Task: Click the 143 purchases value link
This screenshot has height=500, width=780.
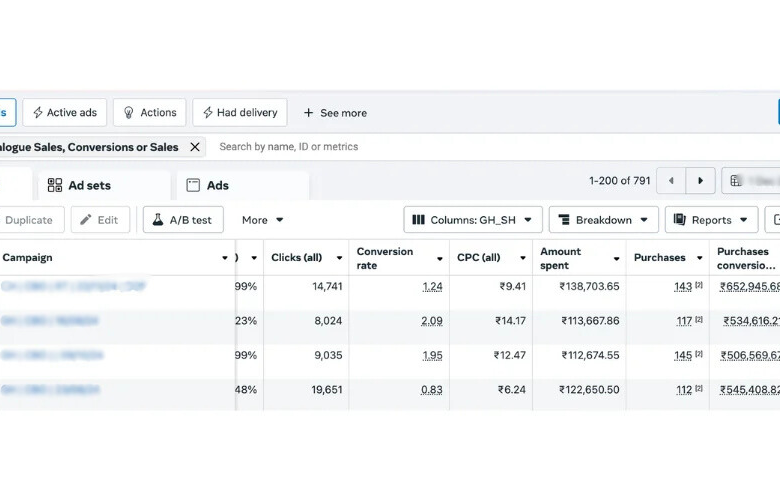Action: click(683, 286)
